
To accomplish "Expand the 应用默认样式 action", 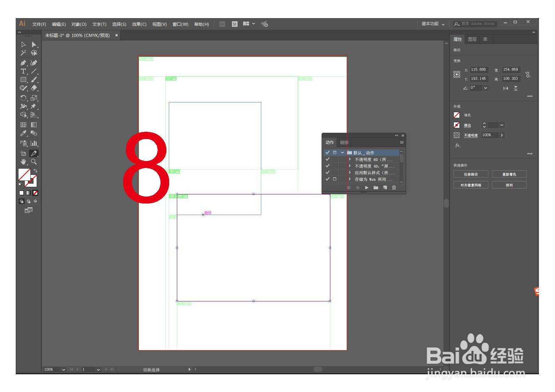I will pos(350,172).
